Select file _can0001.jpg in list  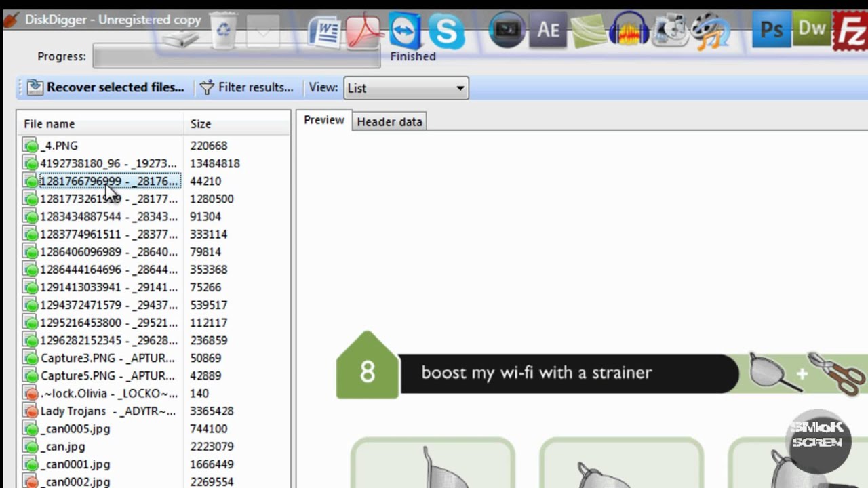(x=75, y=464)
